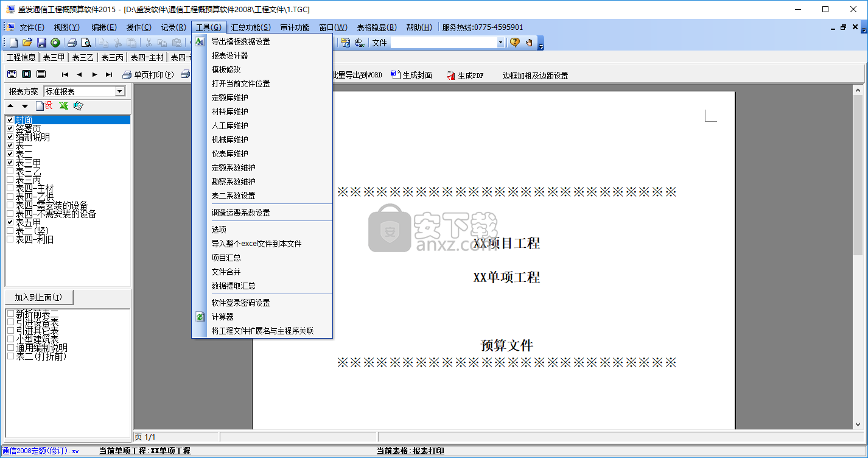This screenshot has width=868, height=458.
Task: Click the page icon with red 设
Action: 44,106
